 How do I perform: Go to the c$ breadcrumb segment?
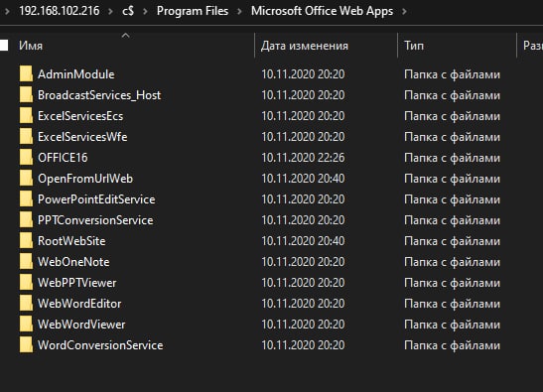click(128, 11)
